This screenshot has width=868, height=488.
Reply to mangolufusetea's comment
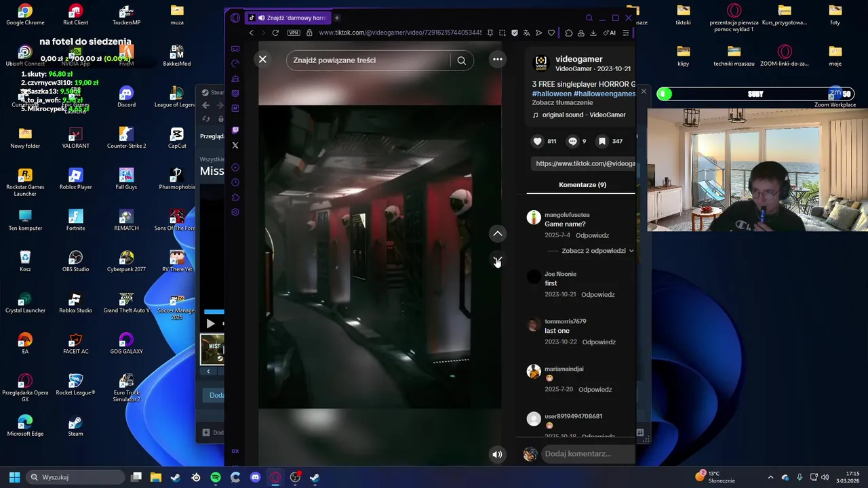tap(592, 235)
